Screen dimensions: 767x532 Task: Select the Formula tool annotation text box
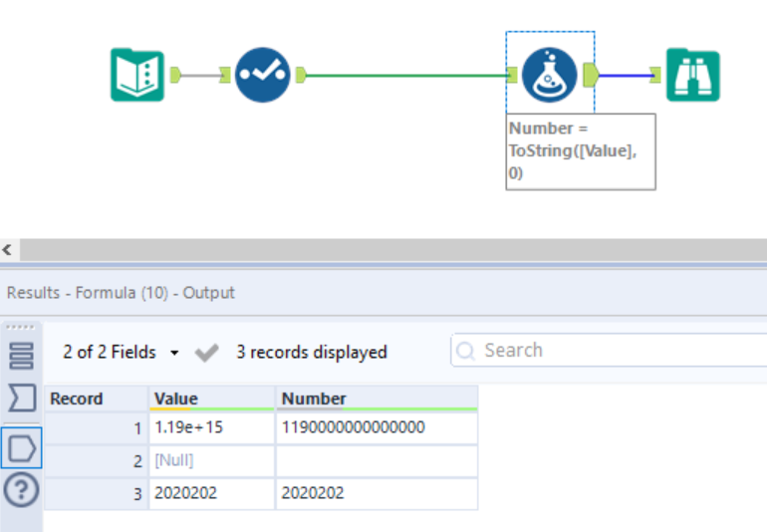[x=580, y=150]
